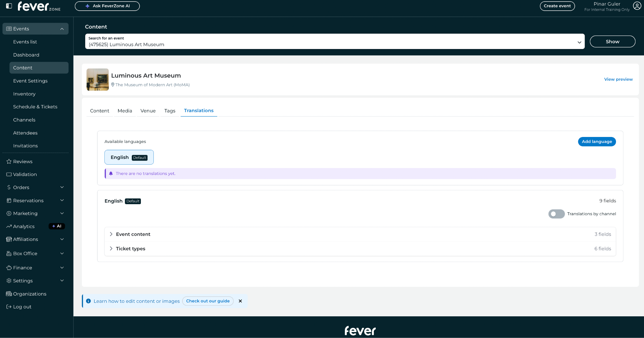This screenshot has width=644, height=338.
Task: Click the Settings gear icon
Action: tap(9, 281)
